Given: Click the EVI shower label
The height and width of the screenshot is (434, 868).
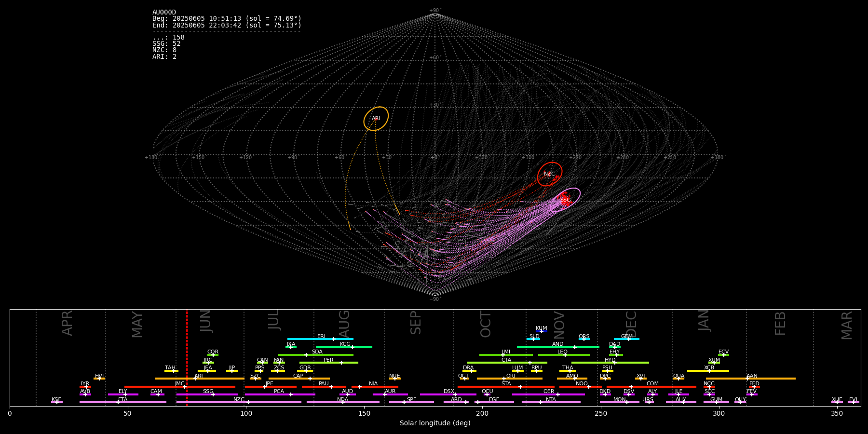Looking at the screenshot, I should pyautogui.click(x=853, y=400).
